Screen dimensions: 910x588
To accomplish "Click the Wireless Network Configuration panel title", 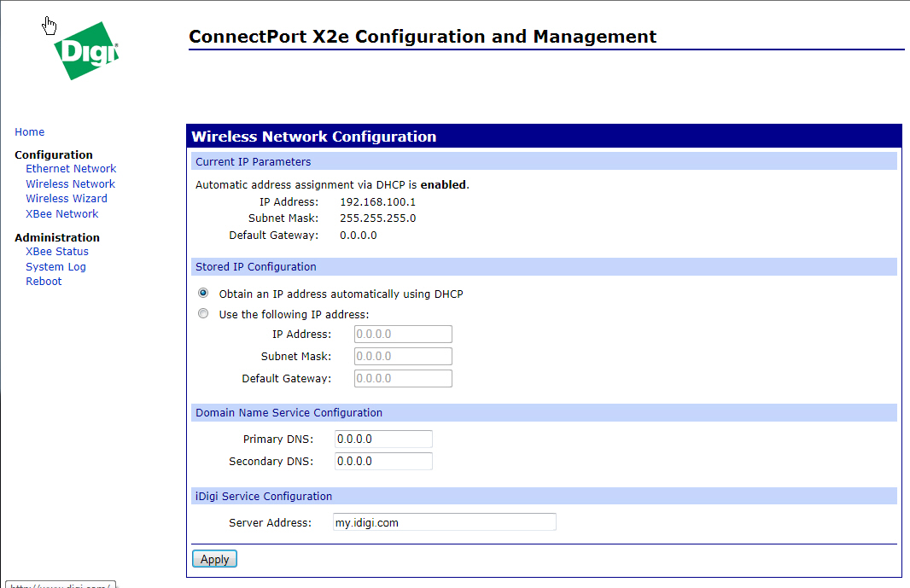I will 313,137.
